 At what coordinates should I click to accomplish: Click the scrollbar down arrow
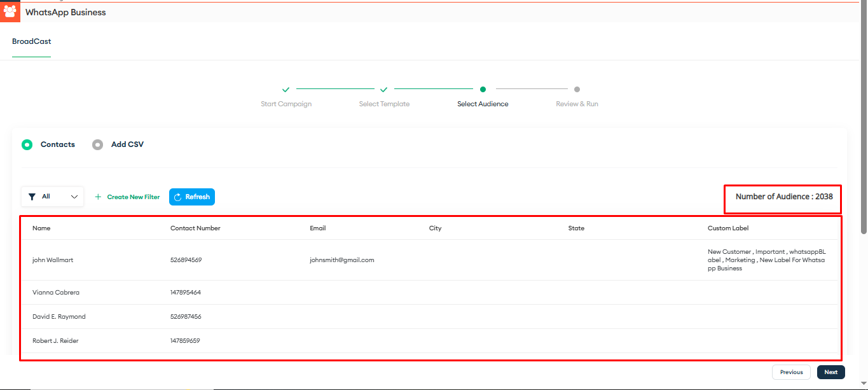pos(863,384)
